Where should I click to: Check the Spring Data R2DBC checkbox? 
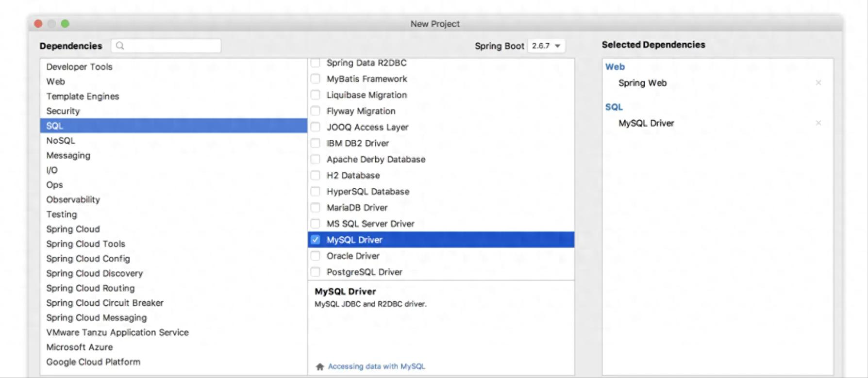pyautogui.click(x=316, y=63)
